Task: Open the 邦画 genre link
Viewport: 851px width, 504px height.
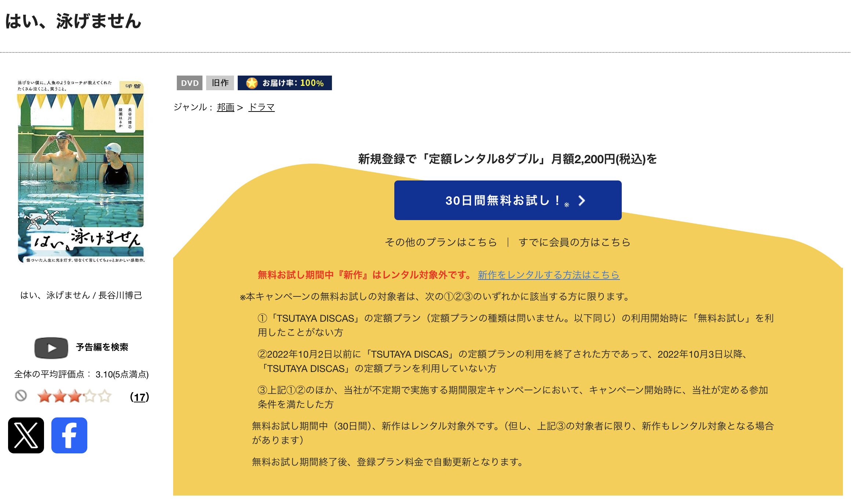Action: pos(226,107)
